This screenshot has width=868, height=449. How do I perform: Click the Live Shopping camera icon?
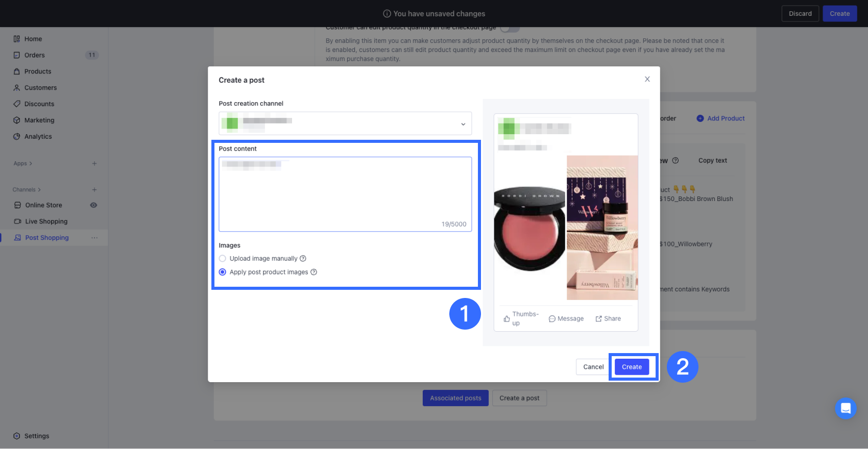pyautogui.click(x=18, y=221)
